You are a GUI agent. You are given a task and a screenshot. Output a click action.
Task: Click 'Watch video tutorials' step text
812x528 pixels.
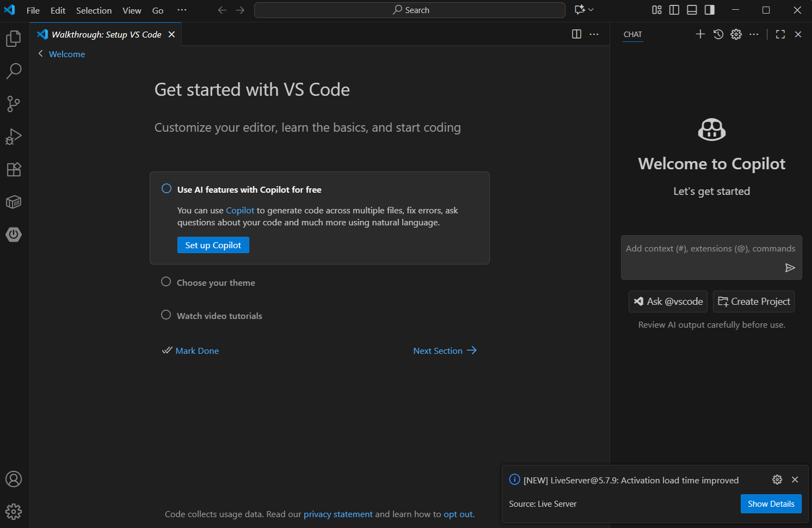coord(219,316)
